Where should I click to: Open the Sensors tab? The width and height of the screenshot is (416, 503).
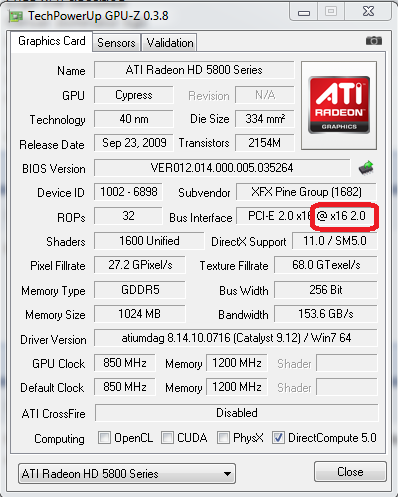tap(116, 43)
